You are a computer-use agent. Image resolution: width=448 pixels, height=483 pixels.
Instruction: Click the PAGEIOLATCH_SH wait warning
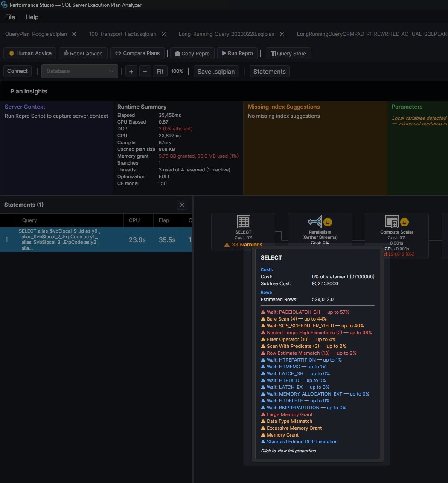pyautogui.click(x=305, y=312)
